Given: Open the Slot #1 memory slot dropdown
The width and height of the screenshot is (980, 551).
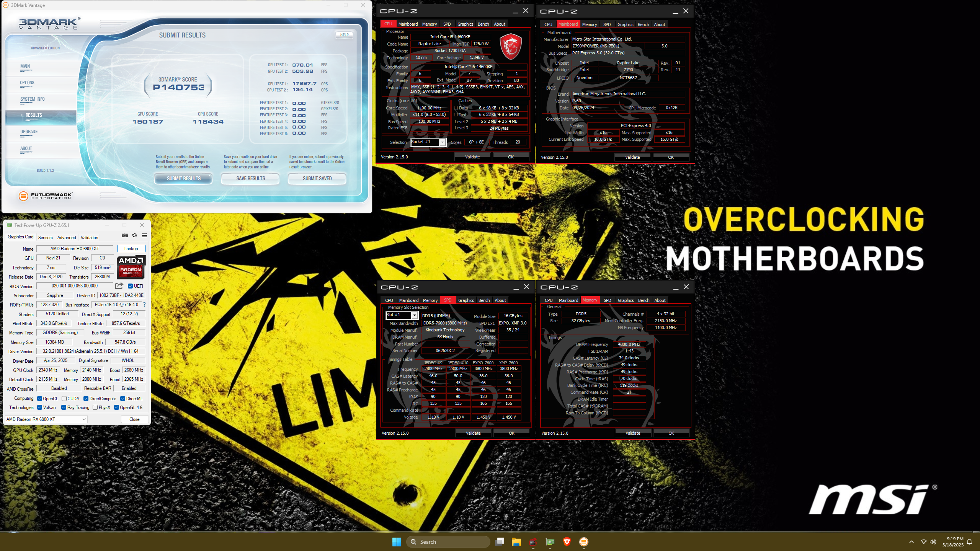Looking at the screenshot, I should (401, 315).
